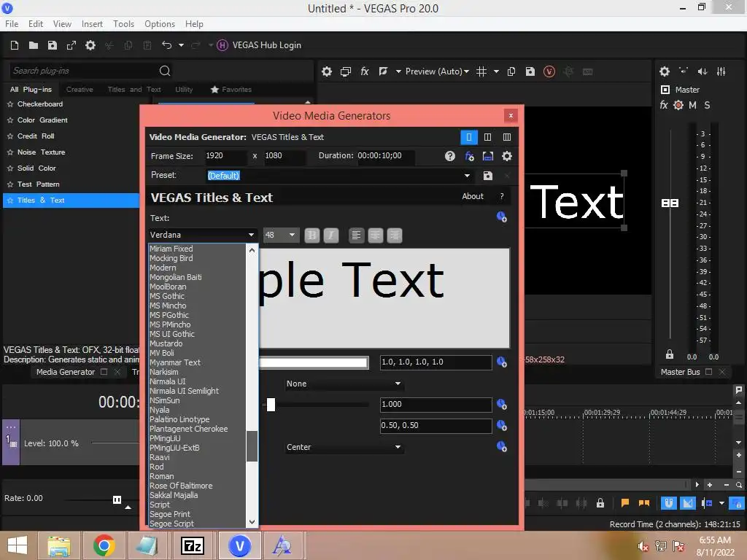
Task: Align text right
Action: pos(395,236)
